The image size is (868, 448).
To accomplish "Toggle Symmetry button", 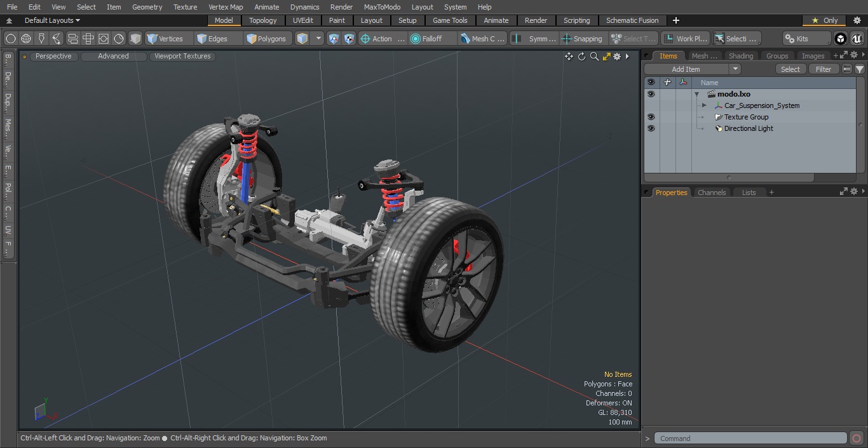I will point(536,39).
